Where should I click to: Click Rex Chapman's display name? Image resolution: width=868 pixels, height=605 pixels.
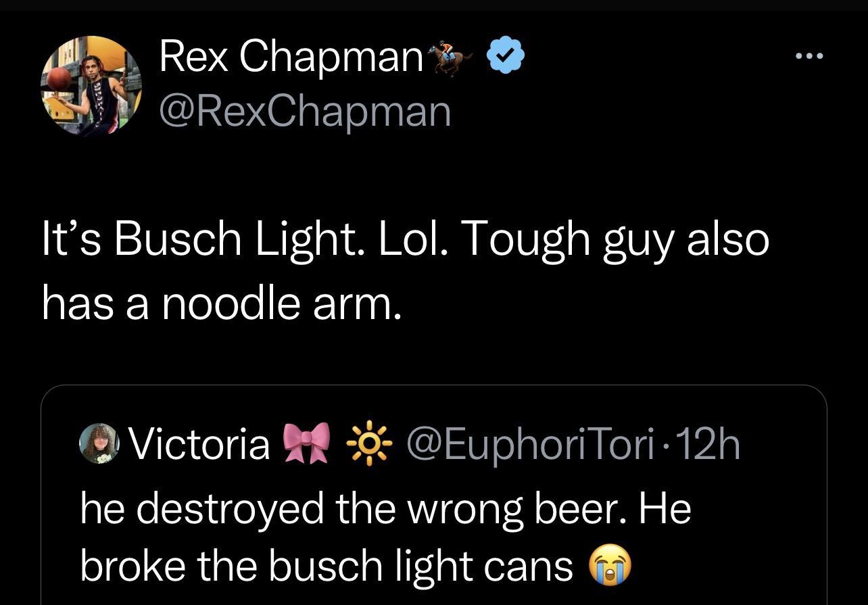click(x=291, y=55)
